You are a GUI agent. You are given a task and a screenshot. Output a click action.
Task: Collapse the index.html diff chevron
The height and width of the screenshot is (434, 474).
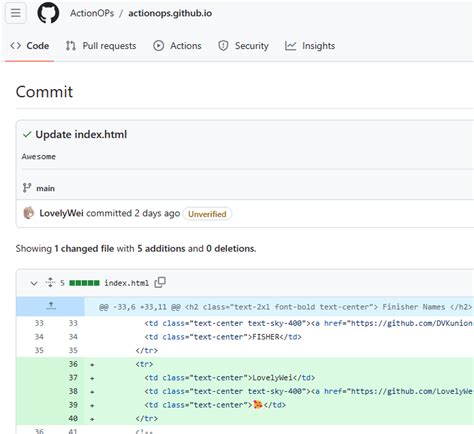click(34, 283)
